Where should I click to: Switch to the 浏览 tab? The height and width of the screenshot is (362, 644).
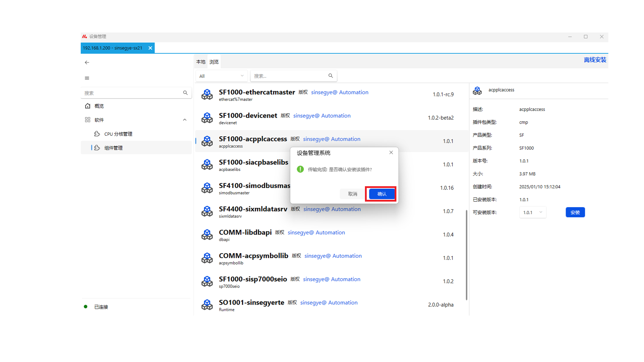tap(214, 62)
